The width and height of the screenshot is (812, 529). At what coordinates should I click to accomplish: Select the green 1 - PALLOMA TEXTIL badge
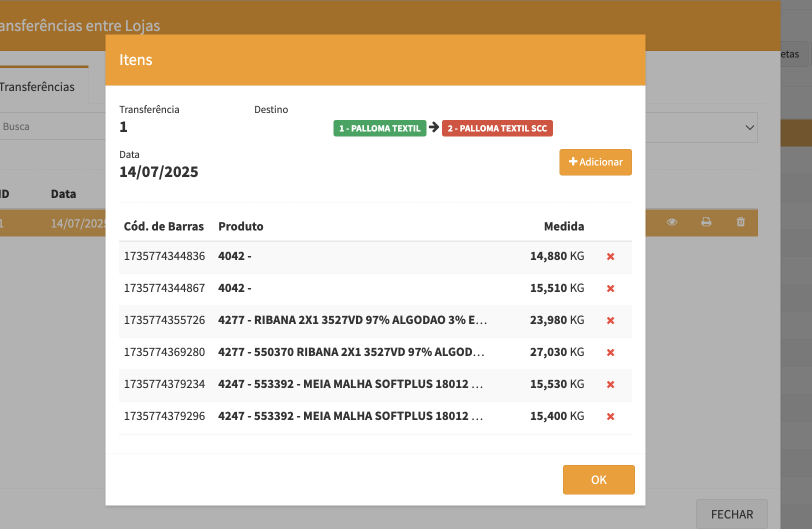379,128
